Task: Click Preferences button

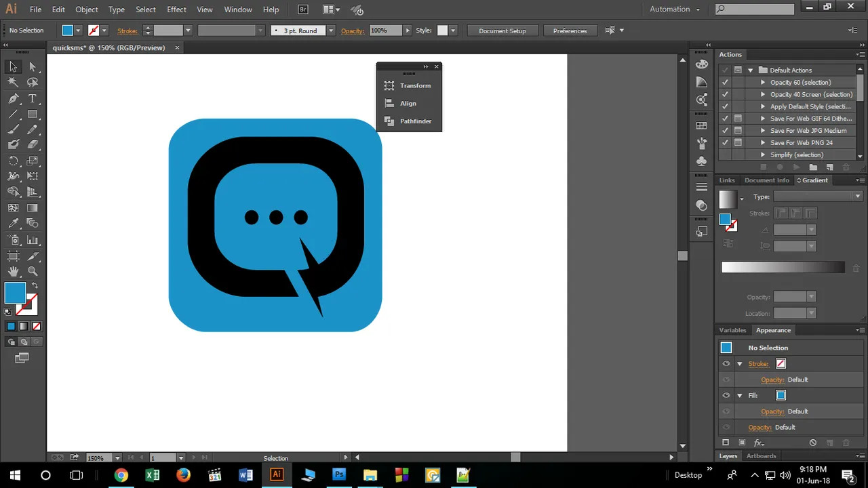Action: tap(570, 30)
